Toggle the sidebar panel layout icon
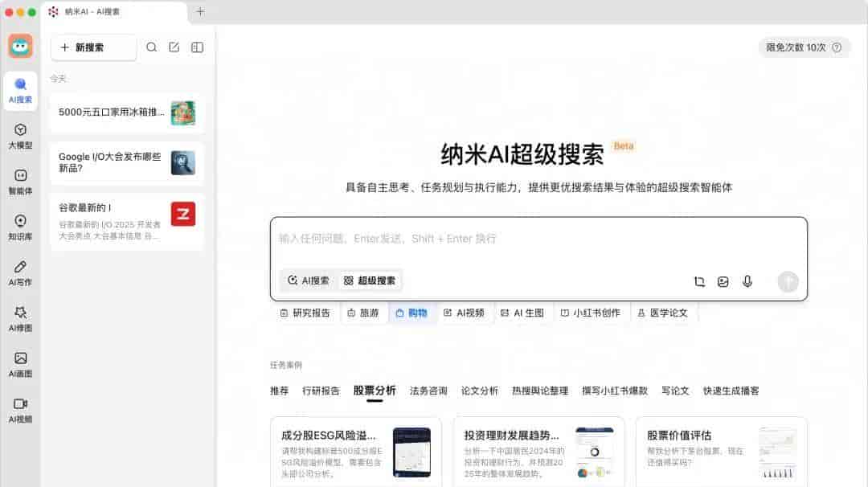 coord(197,47)
